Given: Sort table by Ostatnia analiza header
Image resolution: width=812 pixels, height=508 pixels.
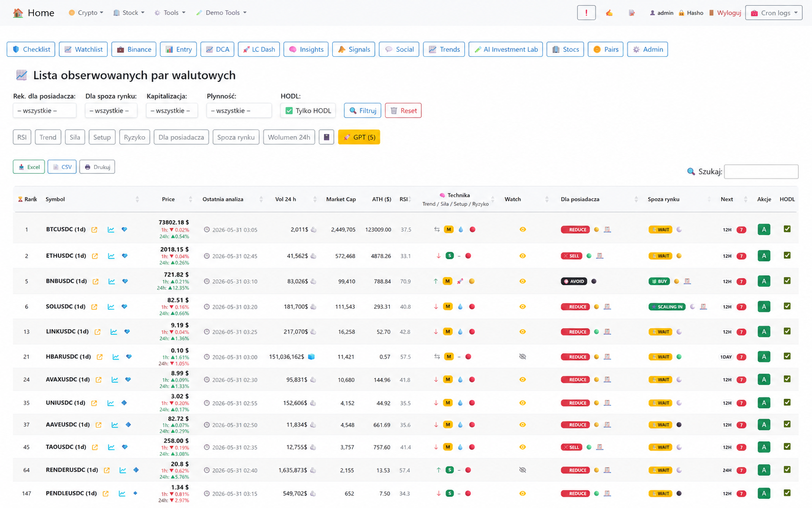Looking at the screenshot, I should click(223, 199).
